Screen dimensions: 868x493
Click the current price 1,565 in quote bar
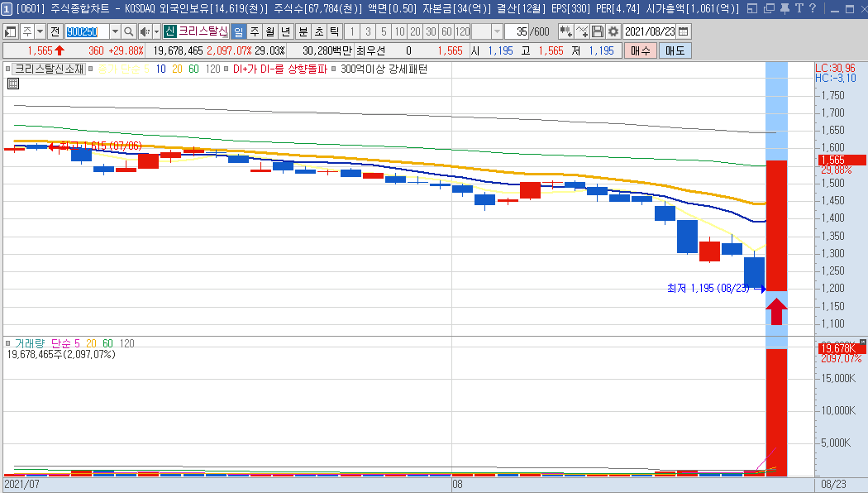41,50
